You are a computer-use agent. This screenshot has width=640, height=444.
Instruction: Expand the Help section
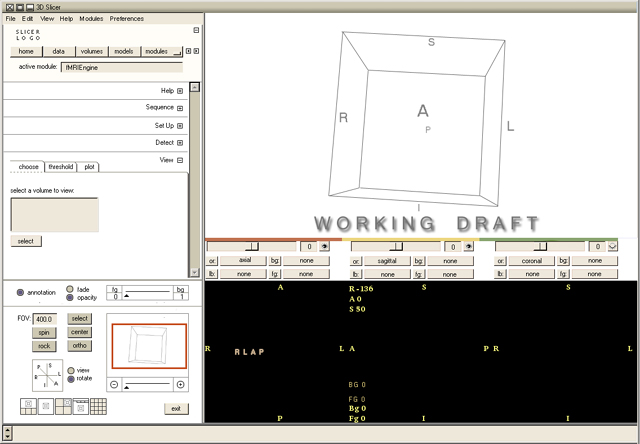pos(180,91)
